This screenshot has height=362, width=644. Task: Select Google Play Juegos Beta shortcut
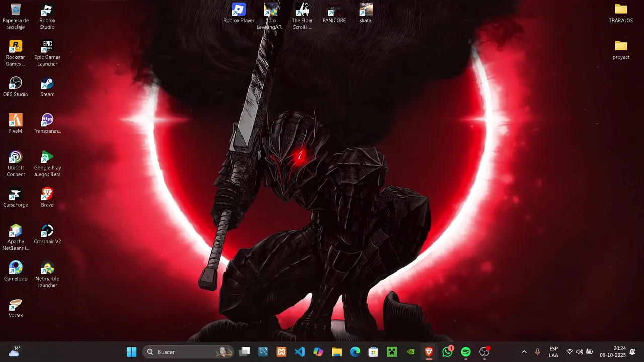tap(47, 163)
